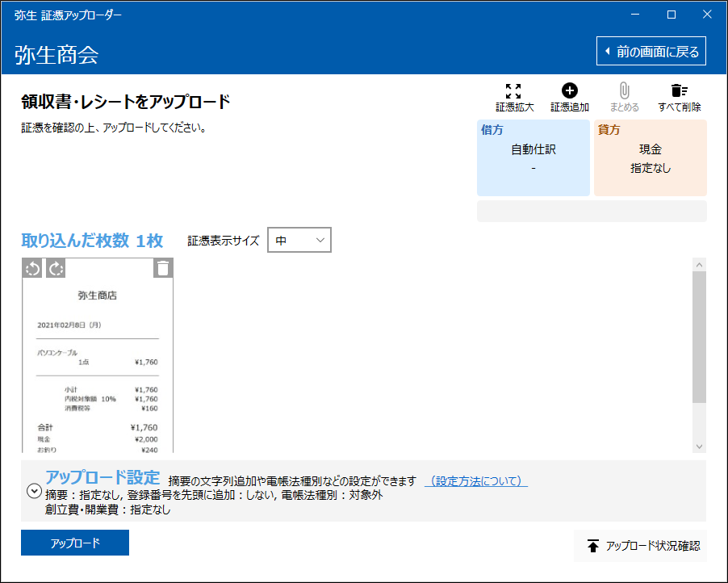Click the vertical scrollbar thumb
This screenshot has height=583, width=728.
pos(699,338)
